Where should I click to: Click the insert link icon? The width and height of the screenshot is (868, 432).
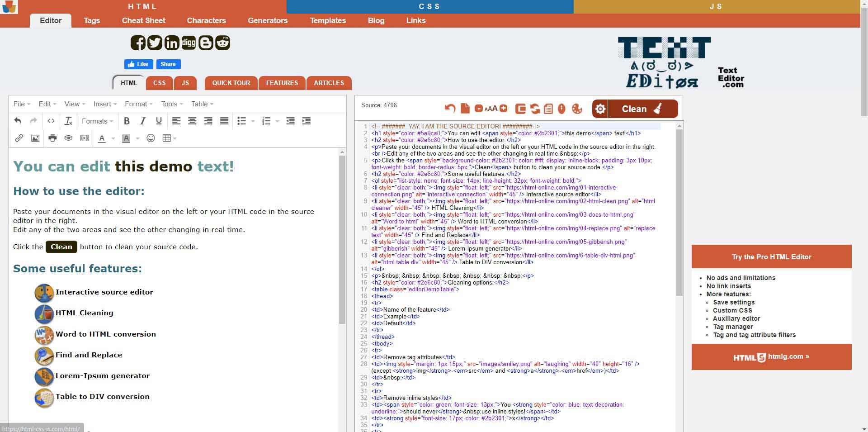coord(19,138)
